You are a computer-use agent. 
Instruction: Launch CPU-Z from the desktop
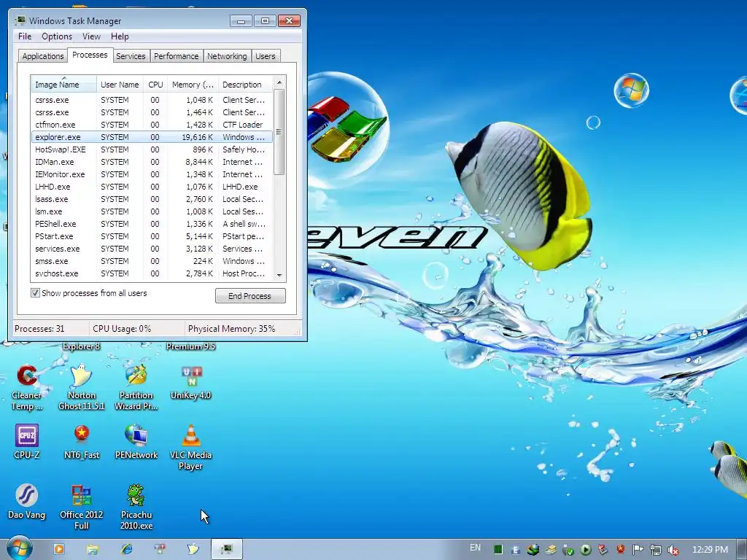coord(27,441)
